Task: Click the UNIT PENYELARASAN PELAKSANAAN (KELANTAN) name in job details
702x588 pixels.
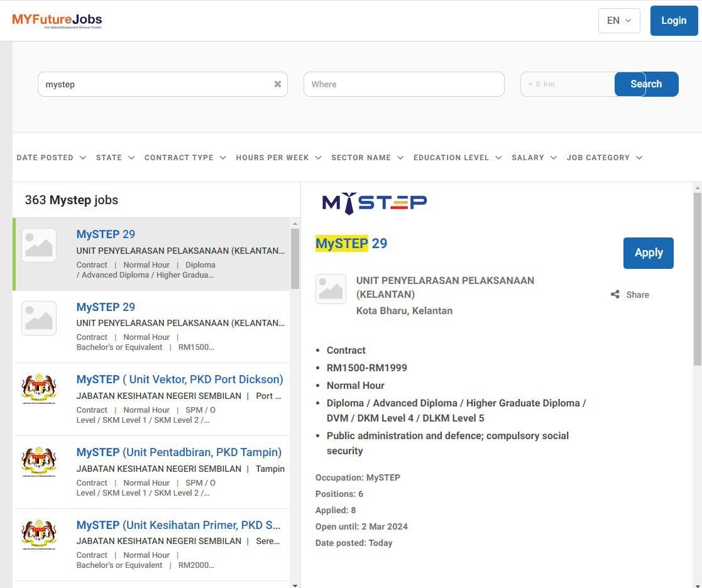Action: tap(445, 287)
